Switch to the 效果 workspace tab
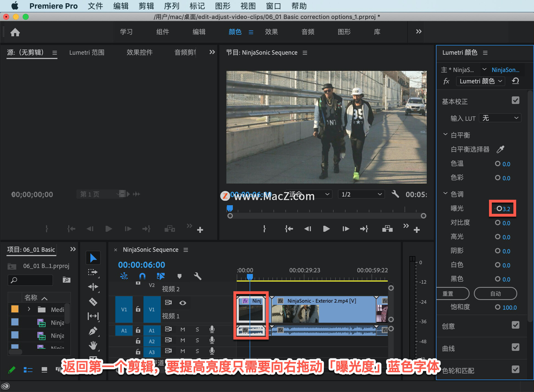This screenshot has width=534, height=392. [x=271, y=32]
